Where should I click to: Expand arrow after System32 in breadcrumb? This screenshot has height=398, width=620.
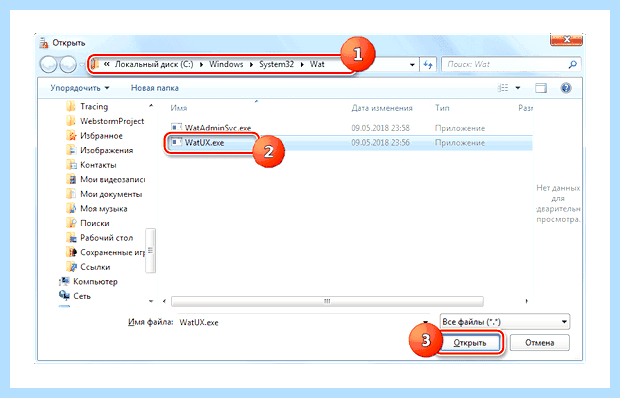point(302,64)
